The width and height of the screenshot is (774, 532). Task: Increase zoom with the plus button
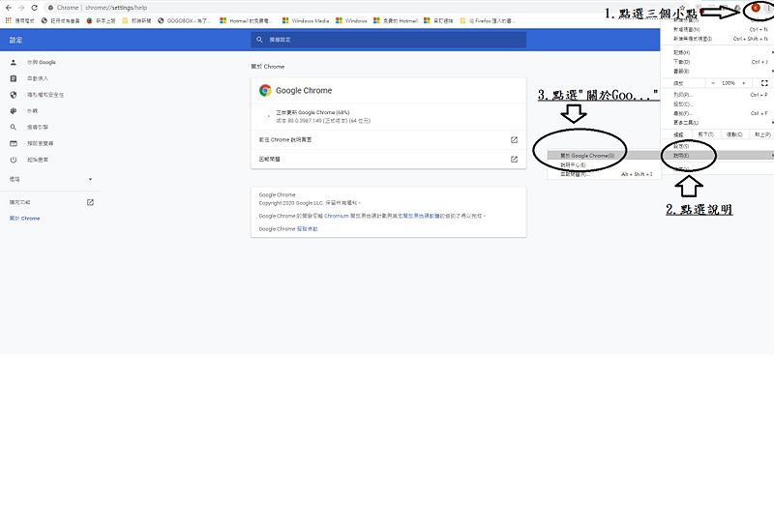point(744,83)
